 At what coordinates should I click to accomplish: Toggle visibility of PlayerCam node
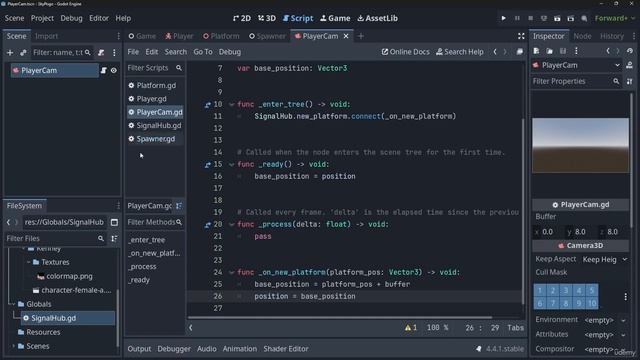click(x=114, y=71)
